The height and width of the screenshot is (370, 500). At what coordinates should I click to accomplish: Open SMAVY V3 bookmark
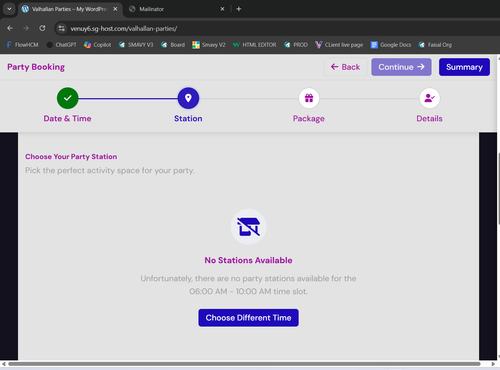pyautogui.click(x=136, y=45)
